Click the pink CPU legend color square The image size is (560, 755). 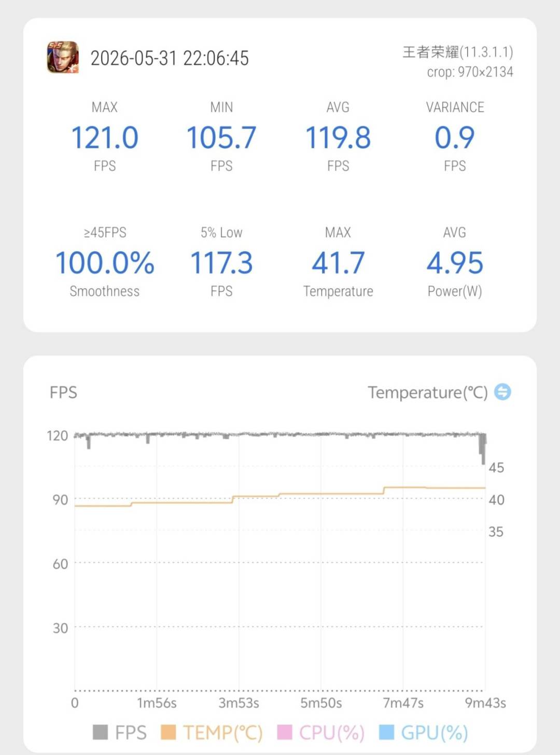(285, 732)
